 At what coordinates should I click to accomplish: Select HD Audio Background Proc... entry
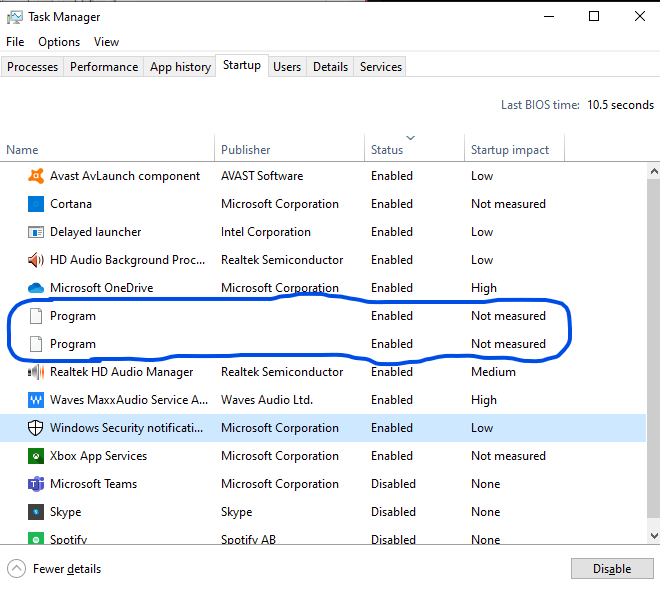128,260
